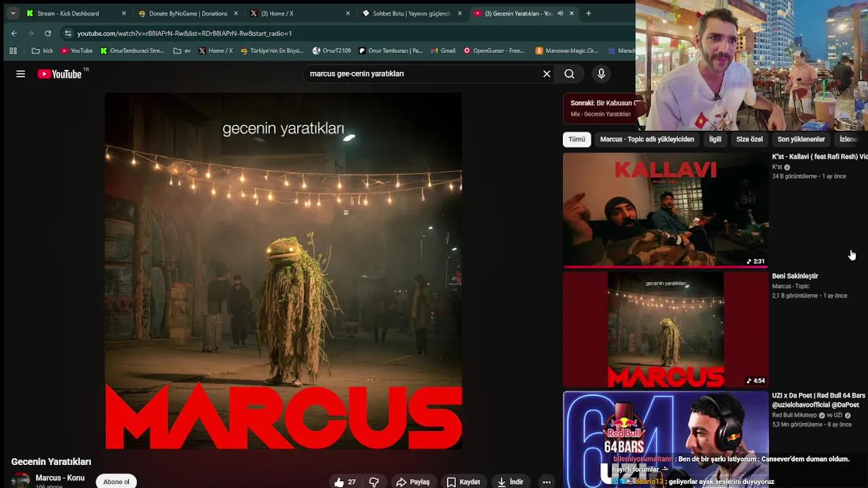
Task: Open the YouTube hamburger guide menu
Action: click(20, 74)
